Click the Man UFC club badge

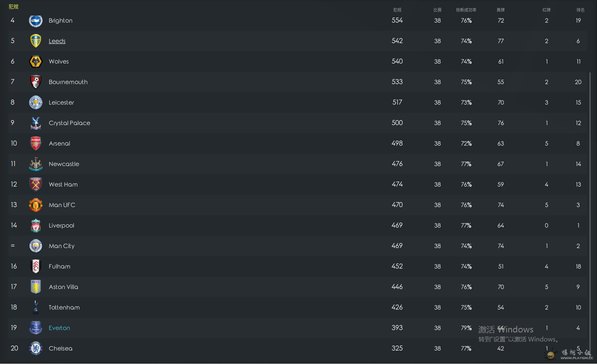36,205
